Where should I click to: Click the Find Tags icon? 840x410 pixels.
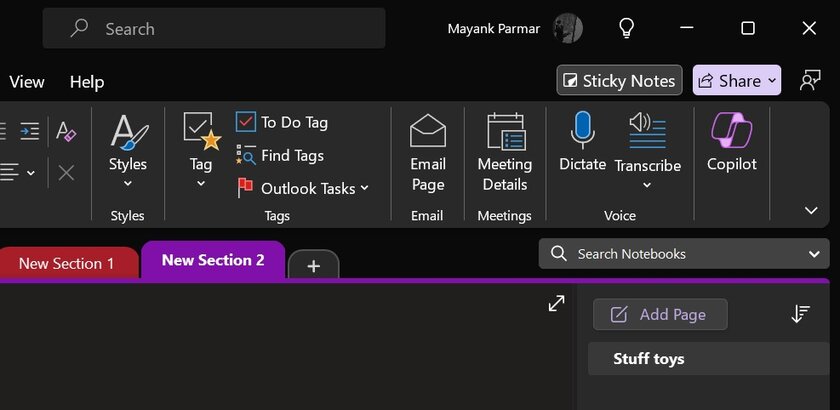pos(246,155)
